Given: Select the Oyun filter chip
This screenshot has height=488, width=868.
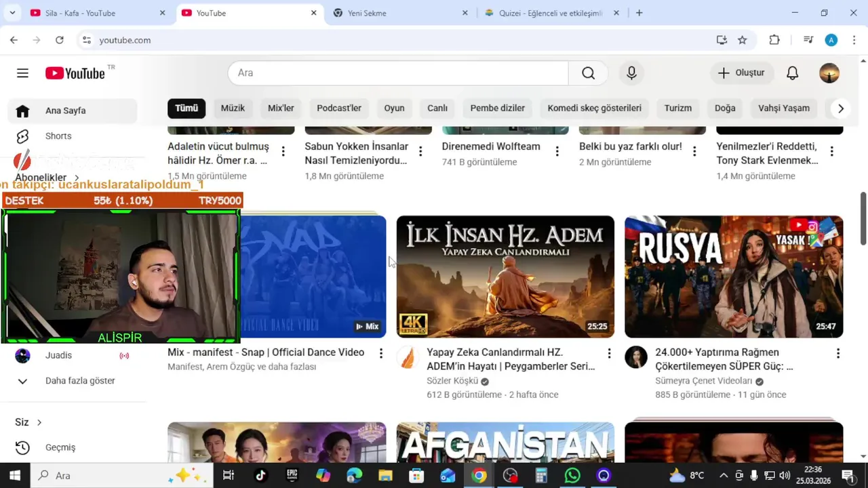Looking at the screenshot, I should point(394,108).
